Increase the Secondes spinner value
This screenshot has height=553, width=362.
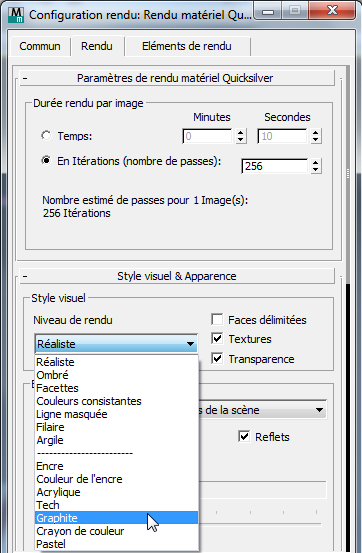315,133
